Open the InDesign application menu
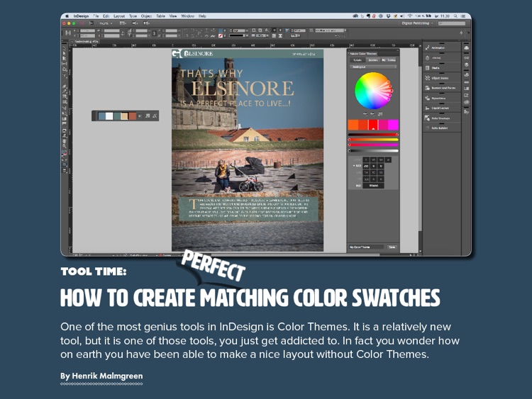532x399 pixels. 81,16
